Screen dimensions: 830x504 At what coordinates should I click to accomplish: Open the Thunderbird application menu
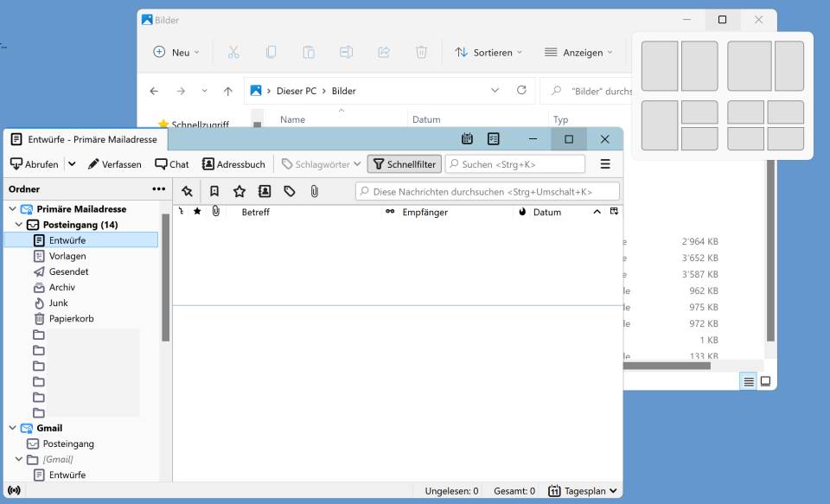605,163
